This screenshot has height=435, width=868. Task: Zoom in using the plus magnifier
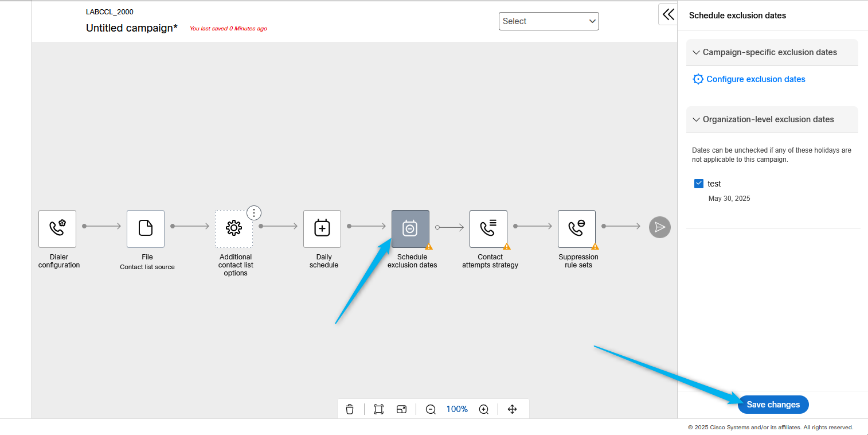coord(484,409)
